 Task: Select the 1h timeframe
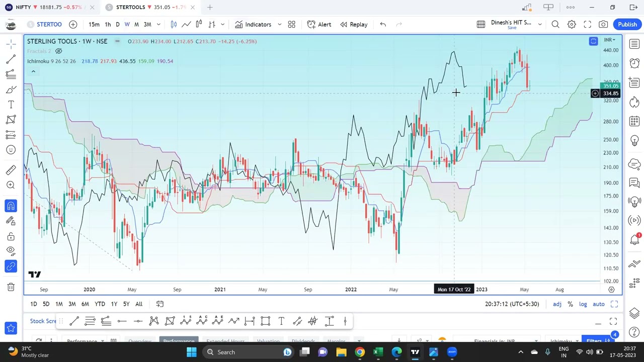coord(108,24)
